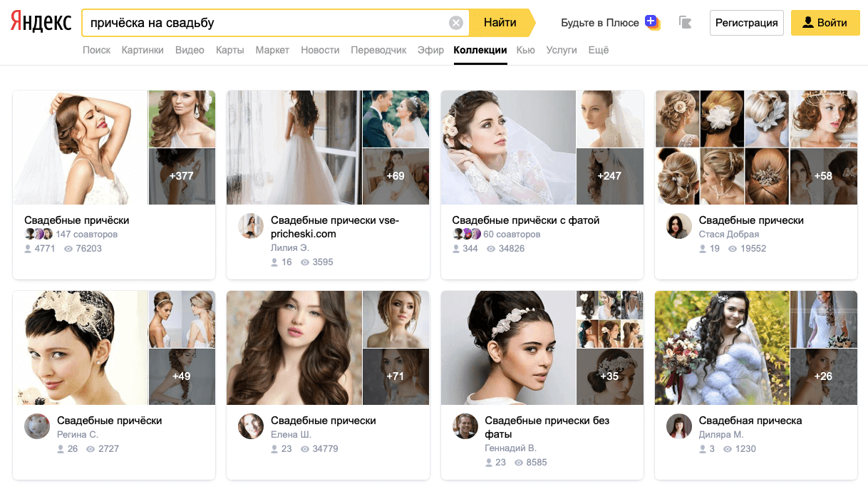Click the 1230 views count

(746, 449)
